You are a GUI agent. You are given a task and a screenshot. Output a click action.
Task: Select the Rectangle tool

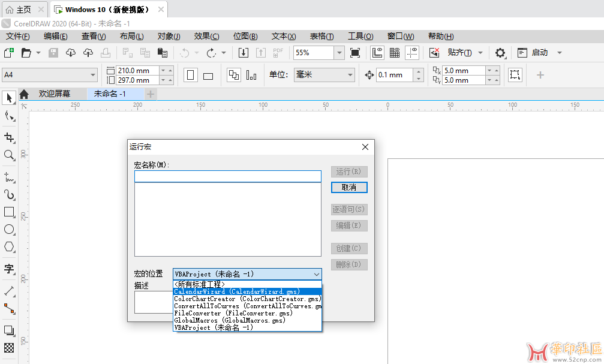pyautogui.click(x=10, y=212)
